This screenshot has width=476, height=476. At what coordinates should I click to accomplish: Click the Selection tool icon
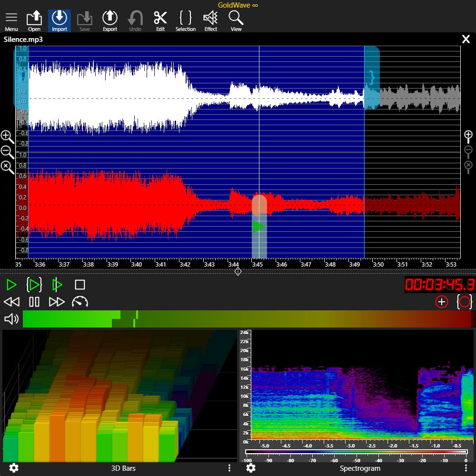coord(185,20)
